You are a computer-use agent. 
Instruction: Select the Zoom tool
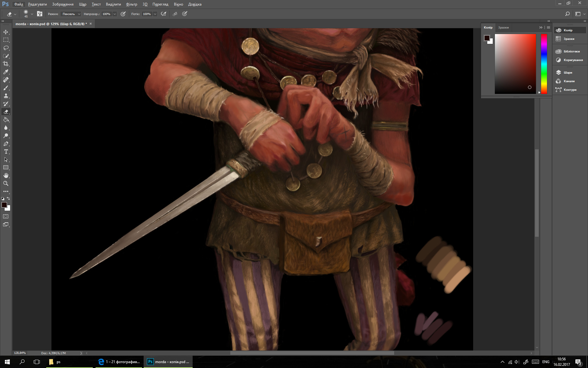(x=6, y=183)
